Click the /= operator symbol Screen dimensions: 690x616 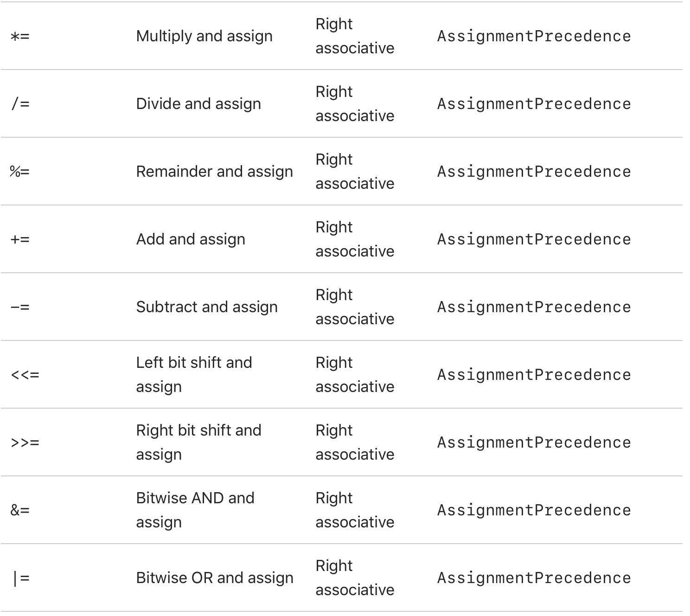pyautogui.click(x=20, y=104)
